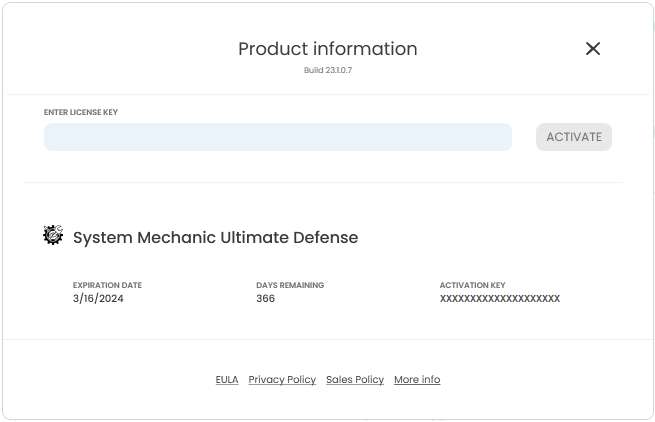Select the days remaining value 366
Screen dimensions: 655x422
click(266, 298)
